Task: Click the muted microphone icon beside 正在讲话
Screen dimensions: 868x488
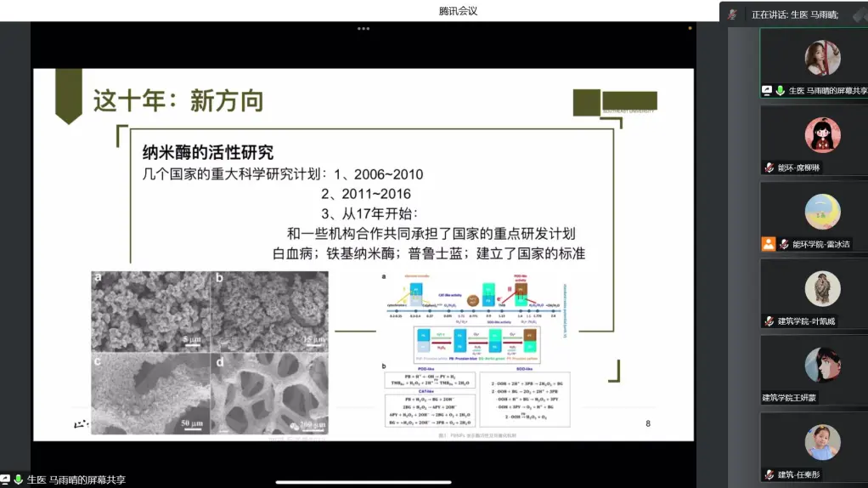Action: click(732, 14)
